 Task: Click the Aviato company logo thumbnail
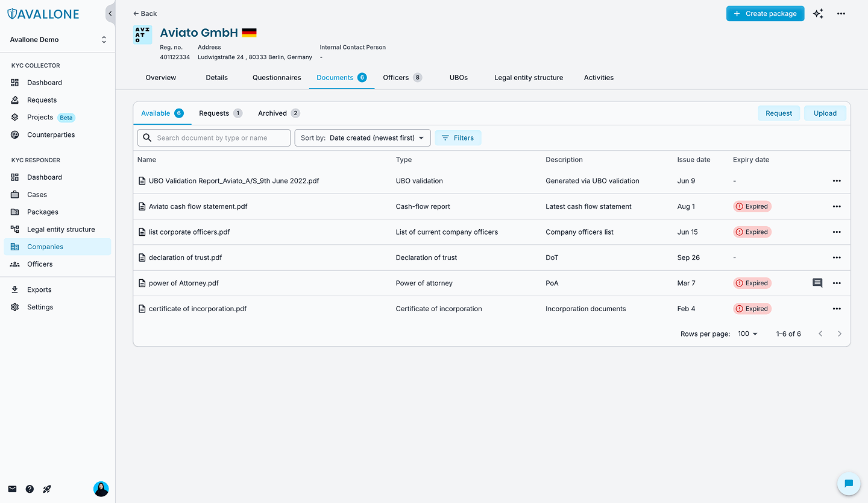(142, 34)
